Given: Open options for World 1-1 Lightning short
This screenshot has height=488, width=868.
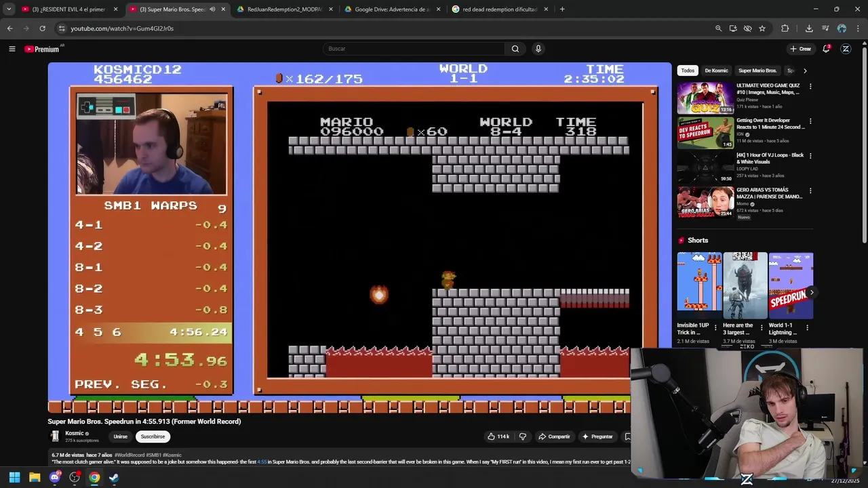Looking at the screenshot, I should pos(807,329).
